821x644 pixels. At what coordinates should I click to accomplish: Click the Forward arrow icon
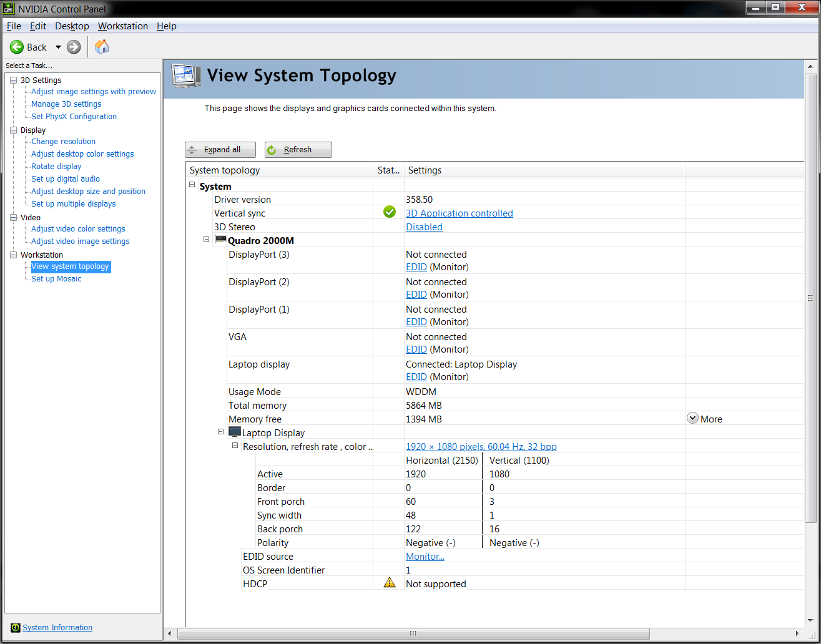click(74, 47)
